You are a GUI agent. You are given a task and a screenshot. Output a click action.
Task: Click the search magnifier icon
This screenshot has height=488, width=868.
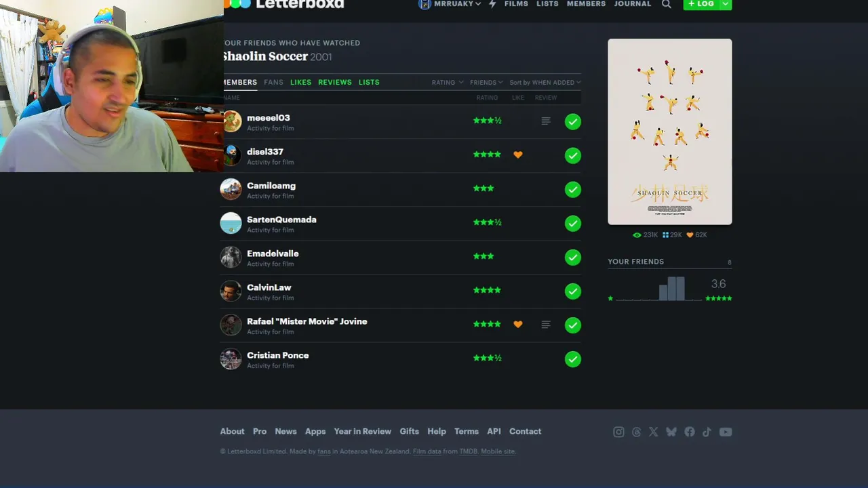point(667,4)
